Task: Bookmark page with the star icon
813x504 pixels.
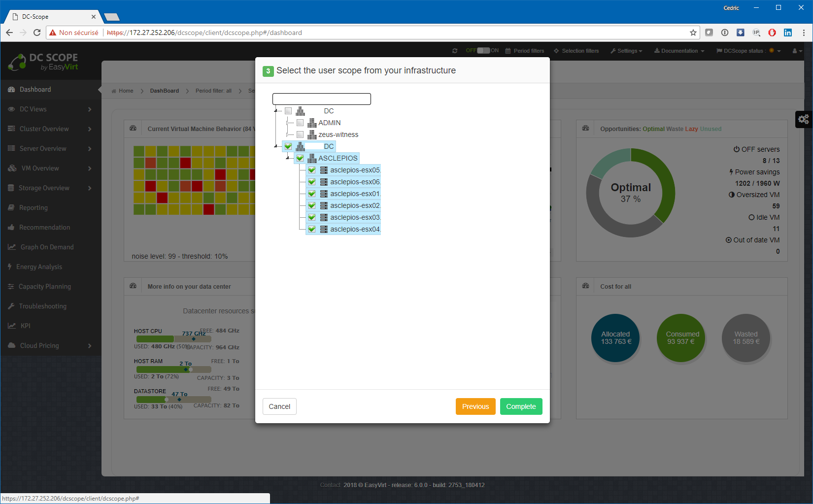Action: [x=693, y=33]
